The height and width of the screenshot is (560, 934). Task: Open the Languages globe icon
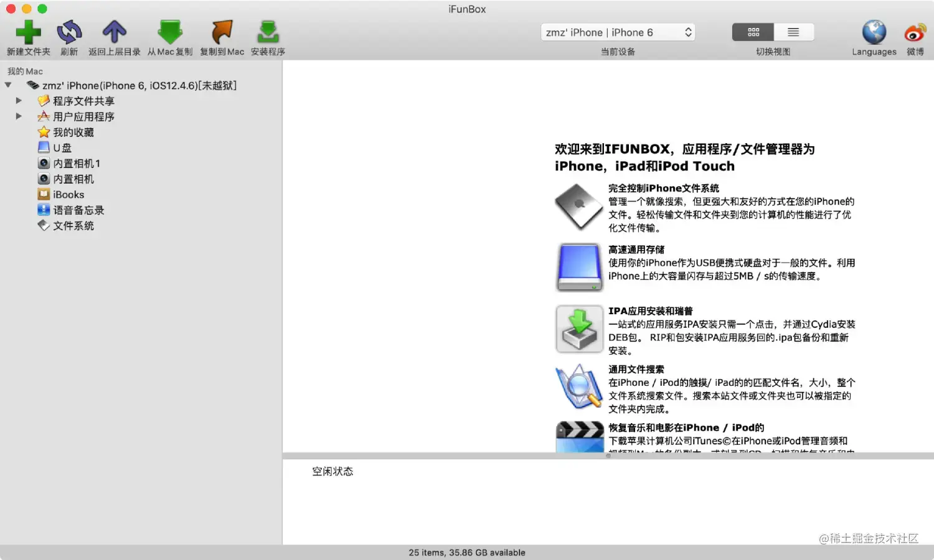click(x=874, y=32)
